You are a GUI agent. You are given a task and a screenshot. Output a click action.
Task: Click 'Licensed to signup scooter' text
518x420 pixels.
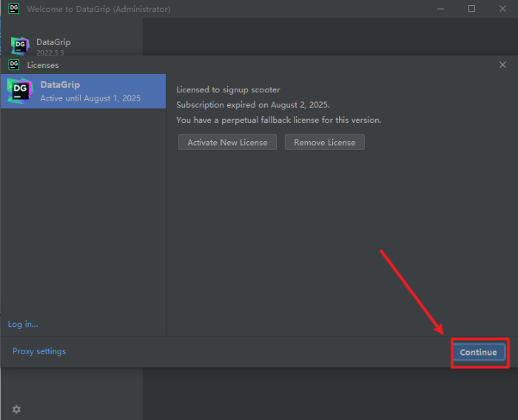[x=228, y=89]
